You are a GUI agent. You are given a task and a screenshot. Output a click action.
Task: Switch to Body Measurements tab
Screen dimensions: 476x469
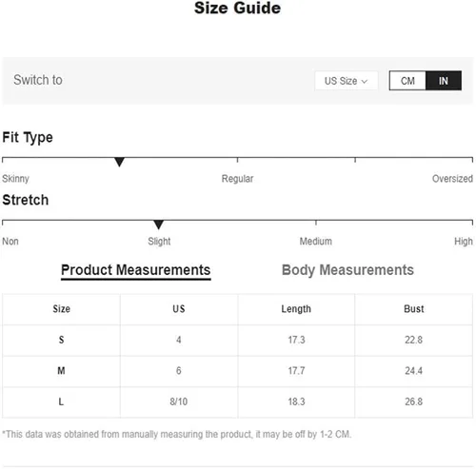347,270
